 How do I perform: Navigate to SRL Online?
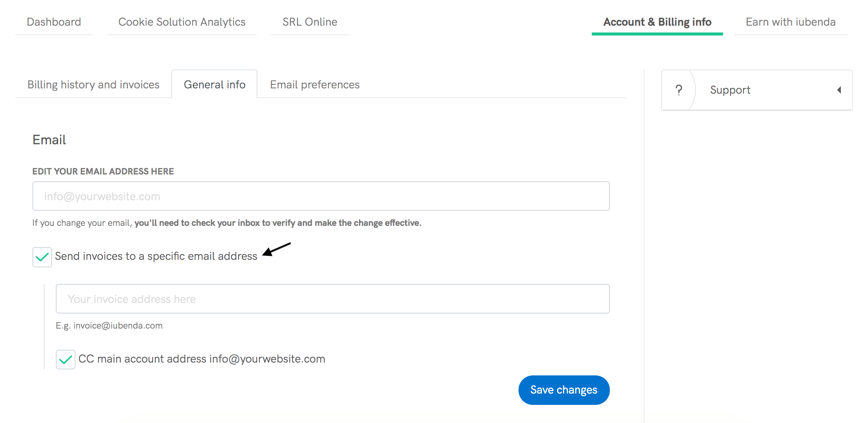coord(309,22)
